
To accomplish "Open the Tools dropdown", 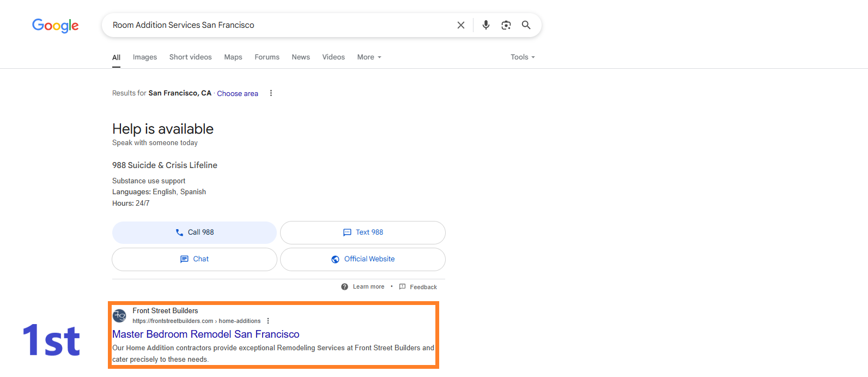I will tap(523, 57).
